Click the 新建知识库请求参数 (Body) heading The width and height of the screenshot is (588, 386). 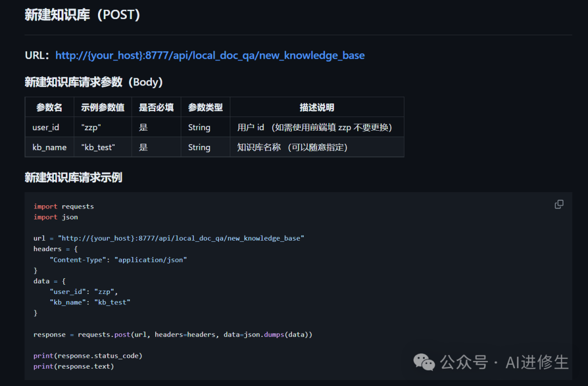(x=94, y=82)
